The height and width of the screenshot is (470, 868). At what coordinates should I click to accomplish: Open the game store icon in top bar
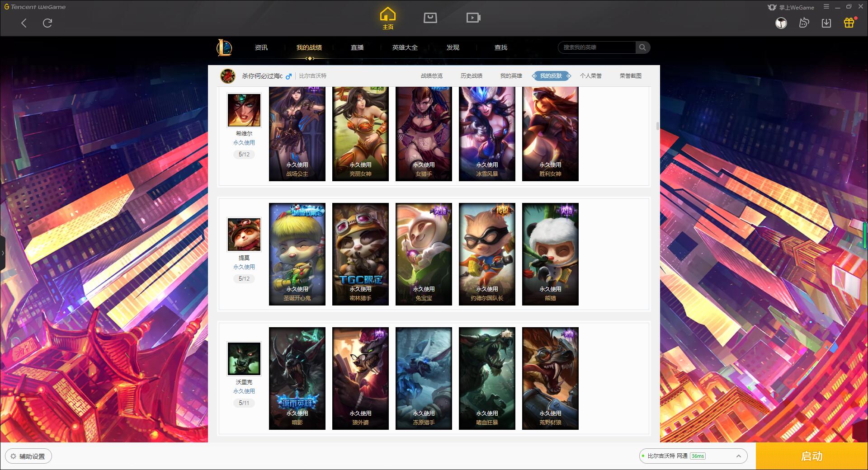(x=430, y=18)
